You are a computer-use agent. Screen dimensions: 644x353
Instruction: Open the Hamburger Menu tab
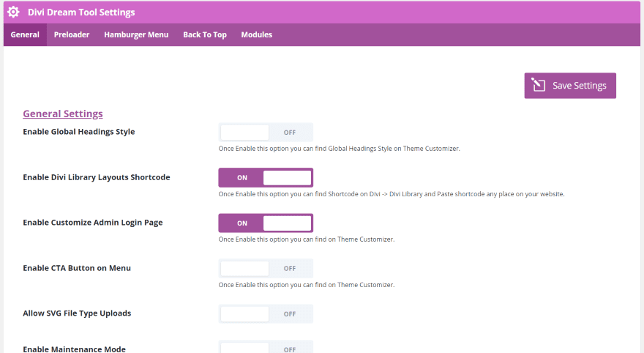136,34
